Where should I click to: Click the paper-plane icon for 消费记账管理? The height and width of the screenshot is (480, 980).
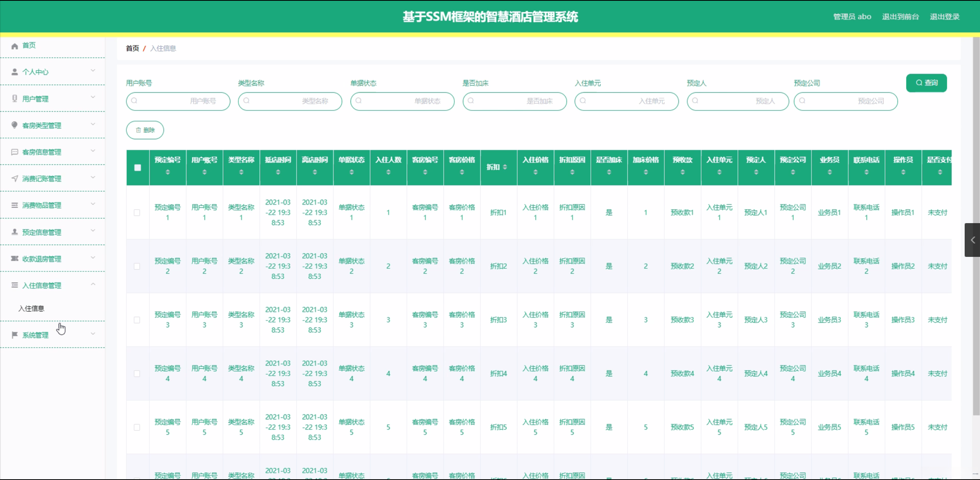(15, 178)
